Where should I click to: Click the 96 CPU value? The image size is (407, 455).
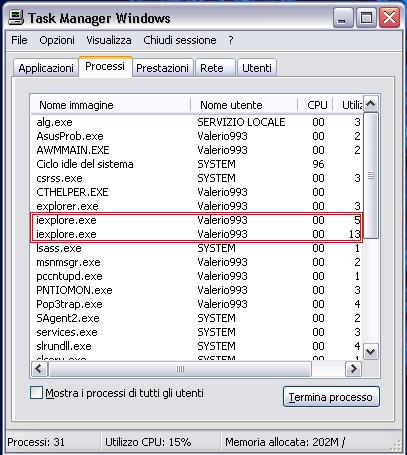click(x=318, y=164)
